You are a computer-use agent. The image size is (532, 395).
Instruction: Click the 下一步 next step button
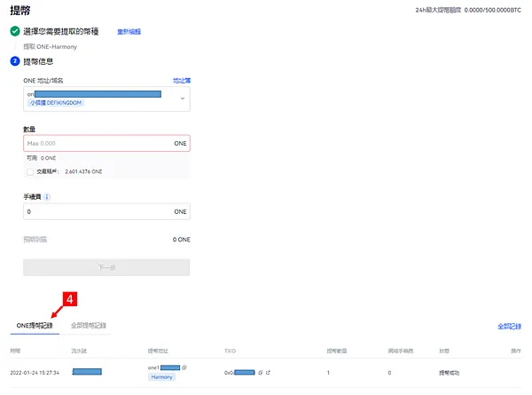tap(106, 267)
